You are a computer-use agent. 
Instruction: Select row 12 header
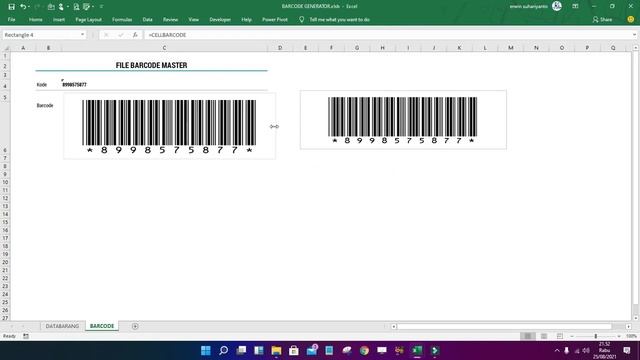5,198
